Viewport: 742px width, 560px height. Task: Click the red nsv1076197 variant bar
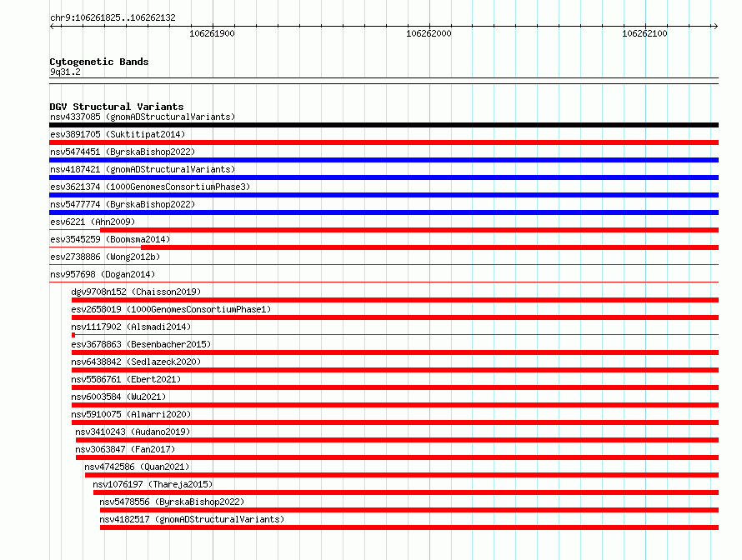point(406,492)
